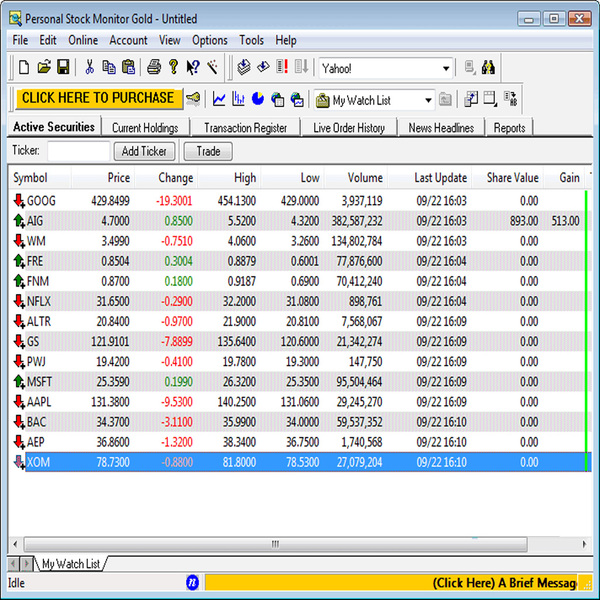Click the gray folder icon after My Watch List
This screenshot has height=600, width=600.
(x=445, y=99)
